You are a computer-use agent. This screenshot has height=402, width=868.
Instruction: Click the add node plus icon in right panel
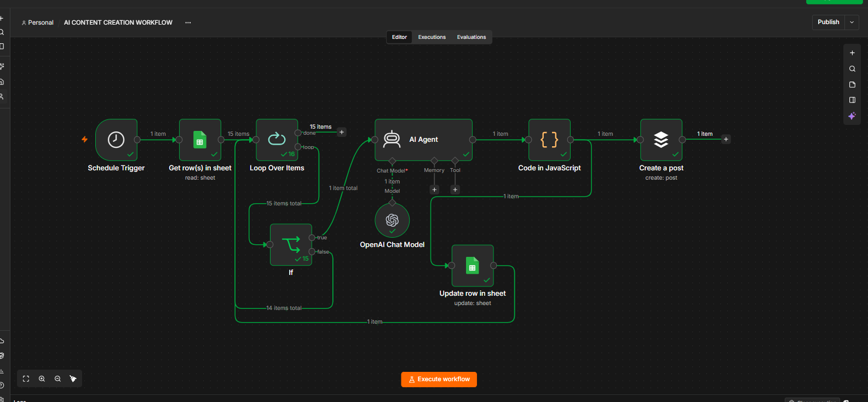pyautogui.click(x=852, y=53)
